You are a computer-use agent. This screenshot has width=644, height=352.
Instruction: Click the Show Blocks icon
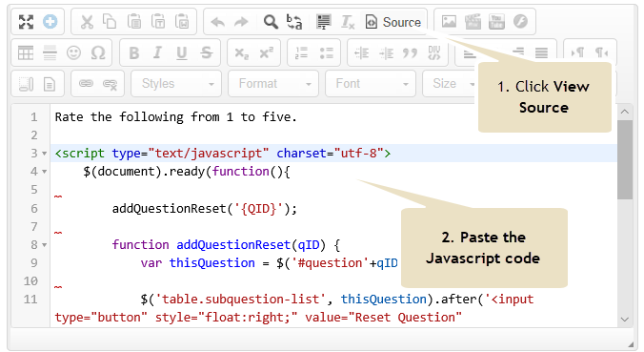point(26,84)
